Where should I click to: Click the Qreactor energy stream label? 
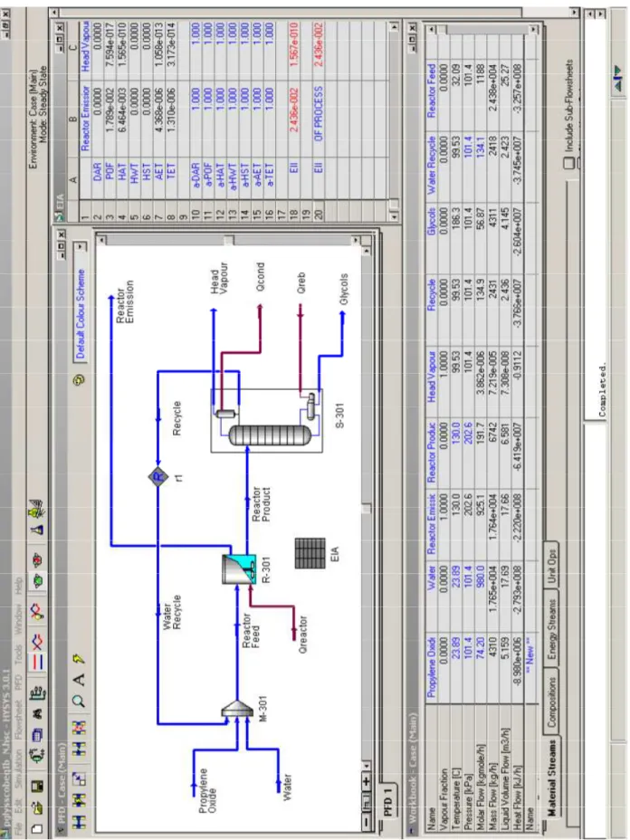302,635
